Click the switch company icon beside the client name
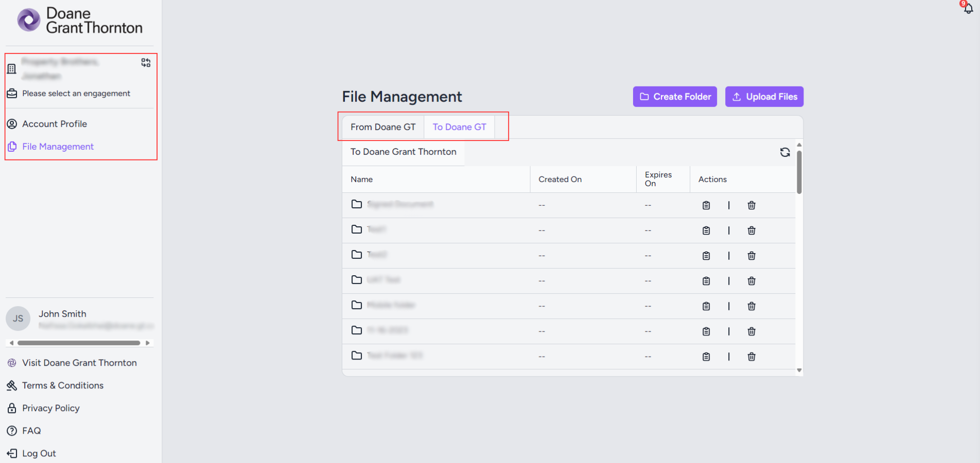 coord(146,62)
